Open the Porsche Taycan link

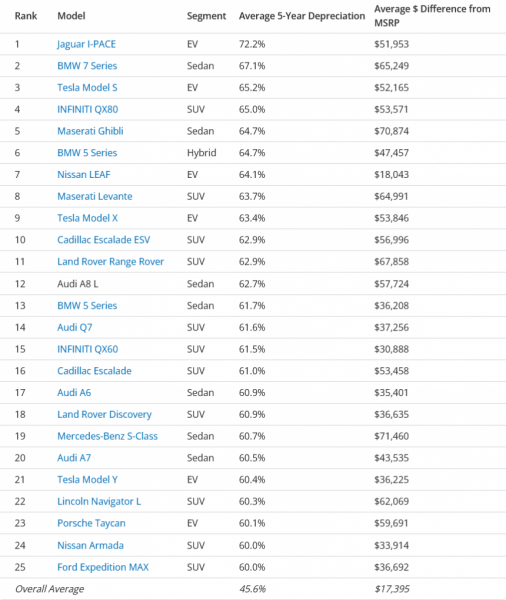[x=91, y=523]
